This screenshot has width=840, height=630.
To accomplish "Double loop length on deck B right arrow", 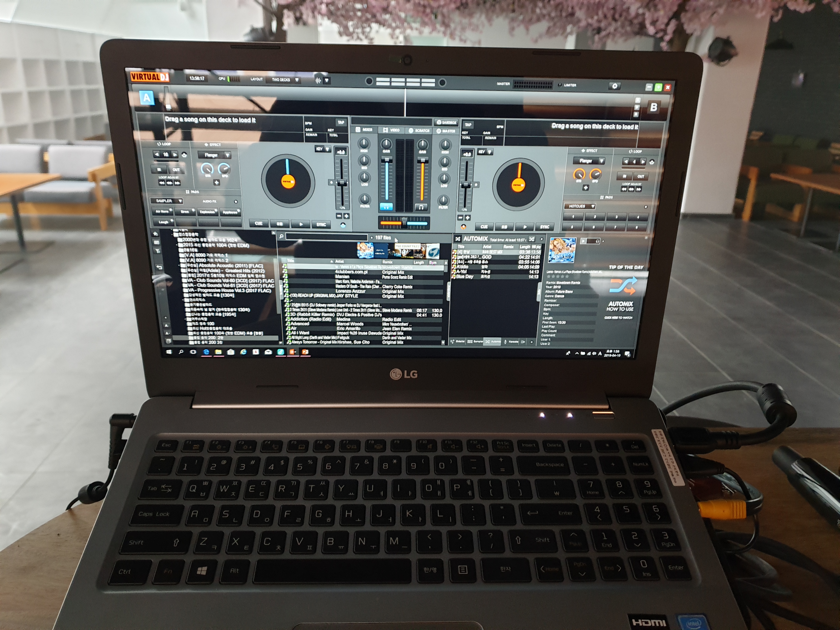I will pyautogui.click(x=643, y=162).
